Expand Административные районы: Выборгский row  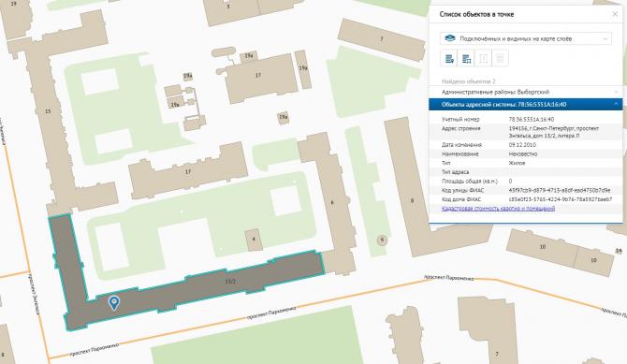click(x=525, y=92)
